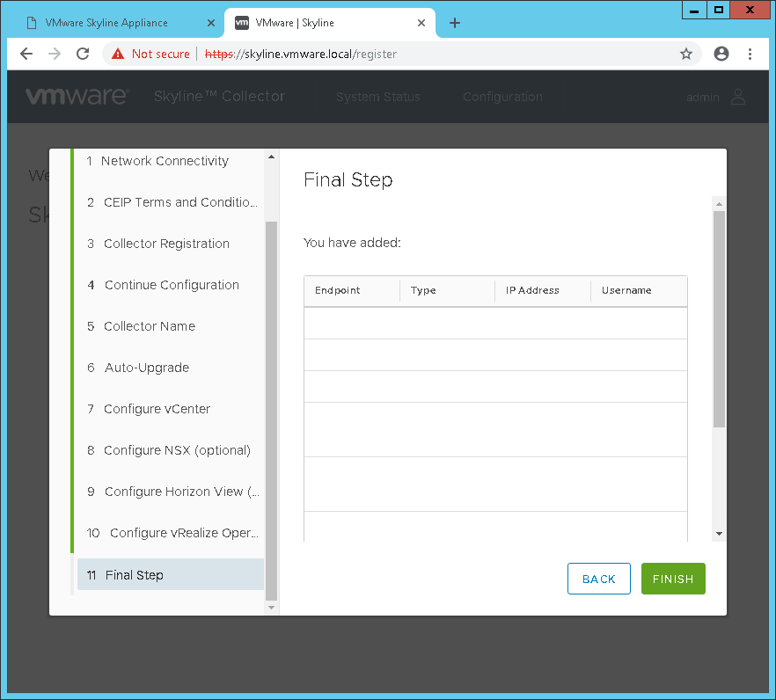Click the content pane scroll down arrow
Screen dimensions: 776x700
pyautogui.click(x=719, y=534)
